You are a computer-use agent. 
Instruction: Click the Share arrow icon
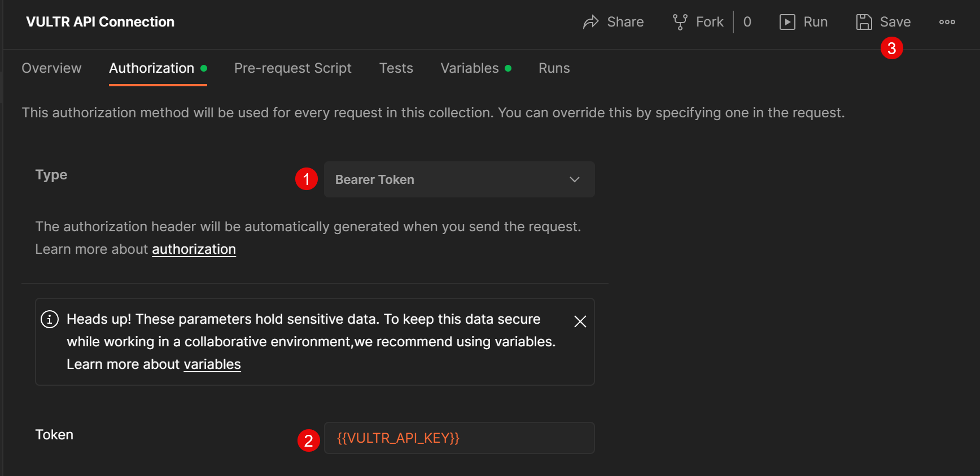click(x=590, y=22)
